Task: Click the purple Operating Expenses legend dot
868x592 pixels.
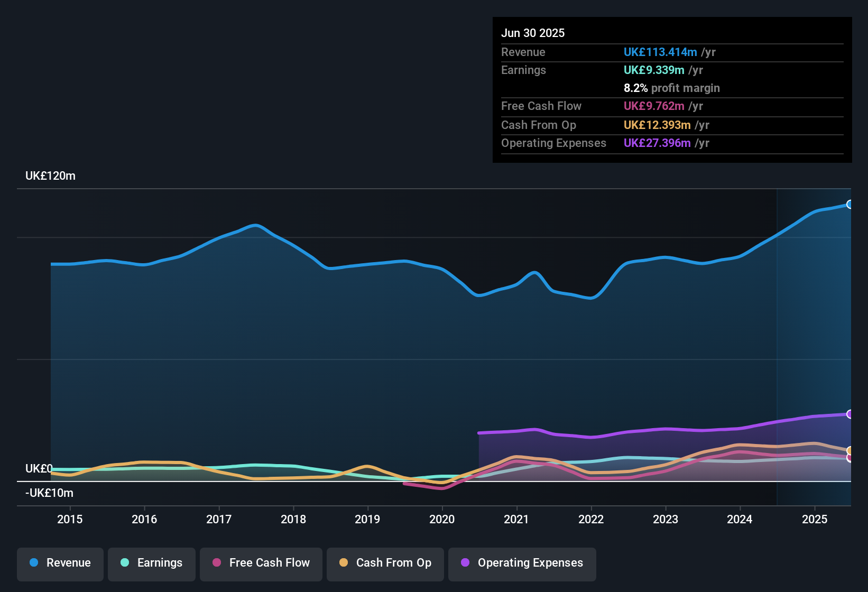Action: click(465, 562)
